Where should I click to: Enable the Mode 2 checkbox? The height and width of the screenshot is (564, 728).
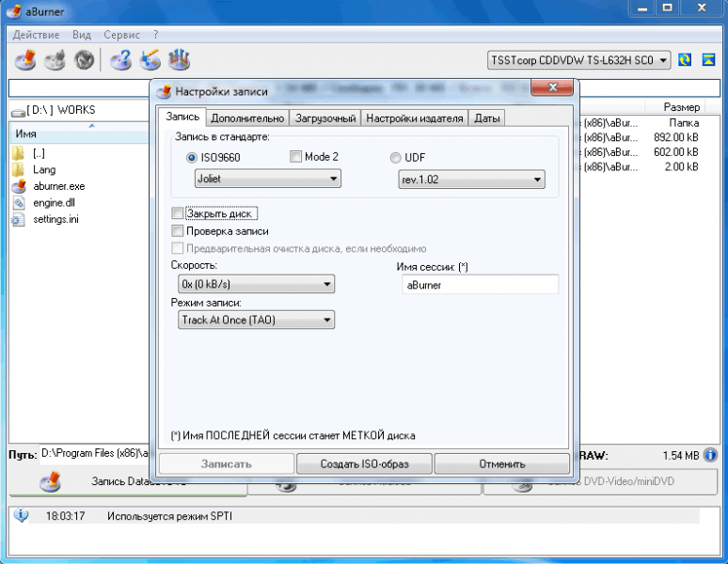point(295,157)
